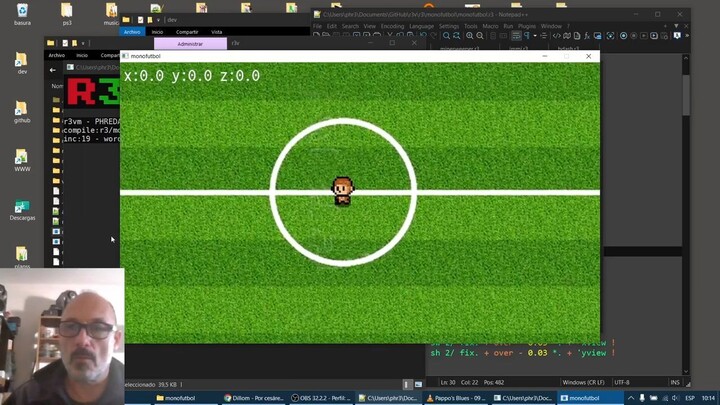720x405 pixels.
Task: Toggle Show All Characters pilcrow icon
Action: [527, 36]
